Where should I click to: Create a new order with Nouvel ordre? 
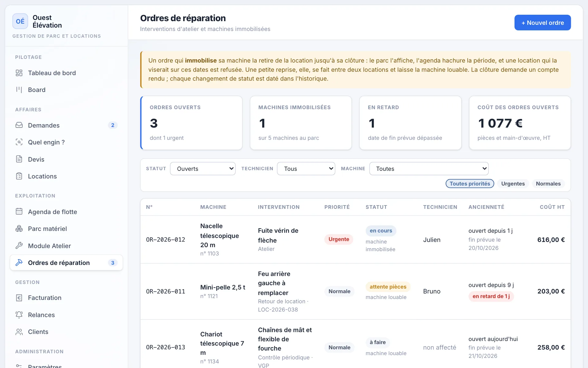(x=542, y=23)
